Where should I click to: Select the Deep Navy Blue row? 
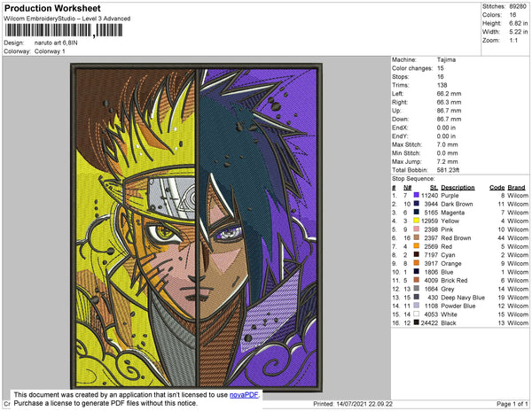459,297
